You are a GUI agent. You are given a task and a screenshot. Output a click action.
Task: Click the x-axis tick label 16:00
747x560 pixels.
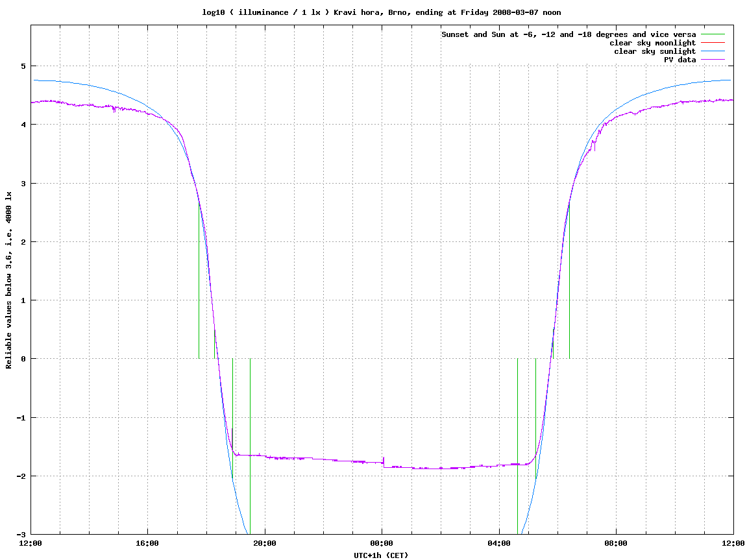148,543
